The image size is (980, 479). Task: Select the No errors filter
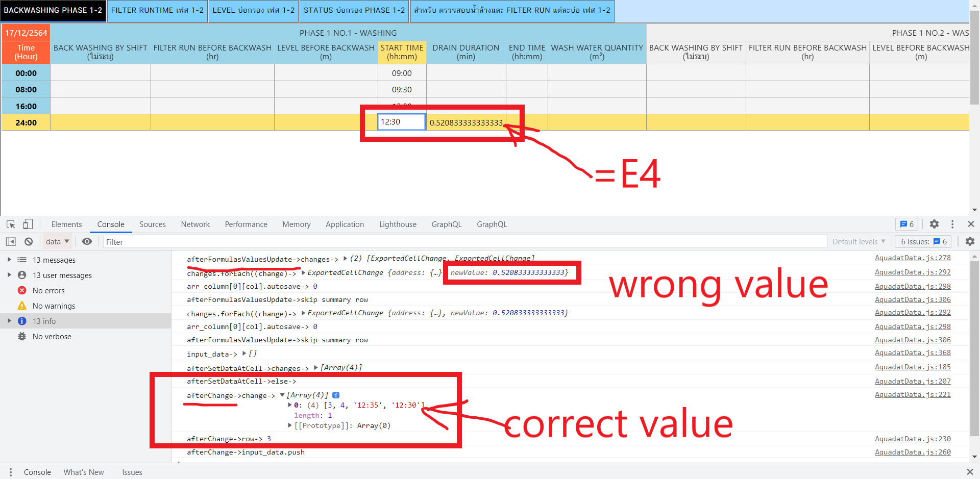48,291
